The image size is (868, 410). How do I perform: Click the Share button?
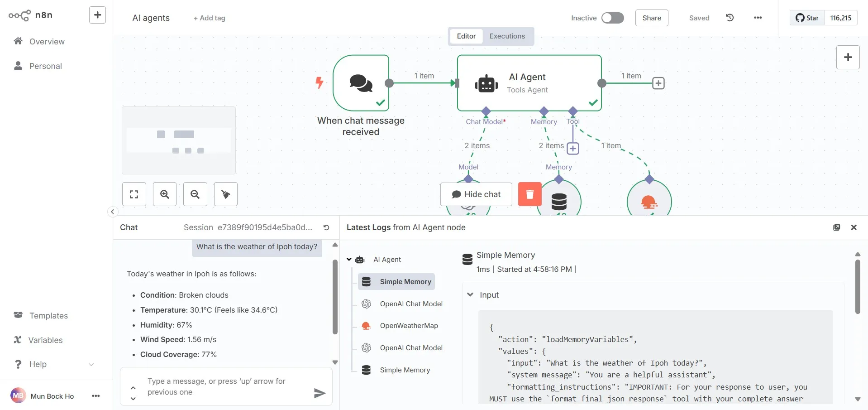652,18
